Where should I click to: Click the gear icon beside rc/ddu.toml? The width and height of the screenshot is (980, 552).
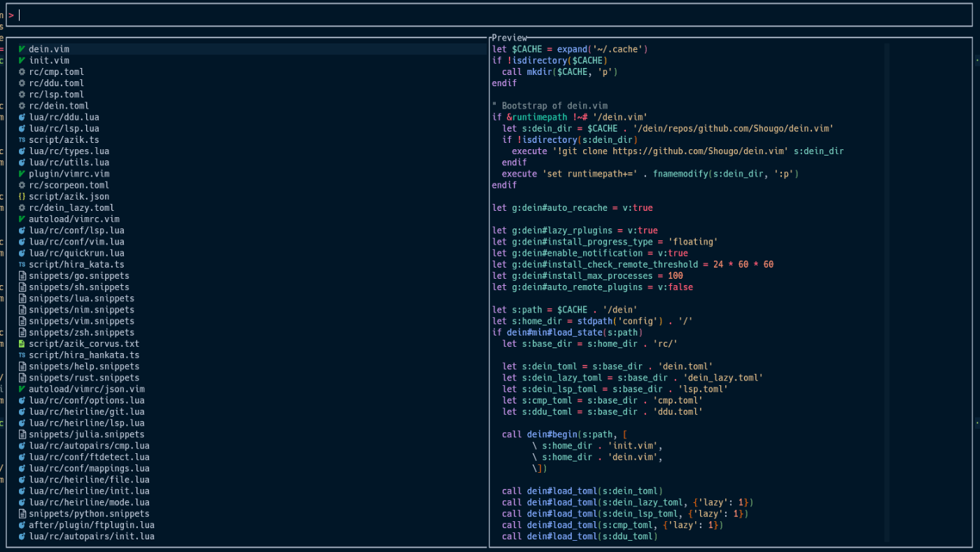[22, 83]
